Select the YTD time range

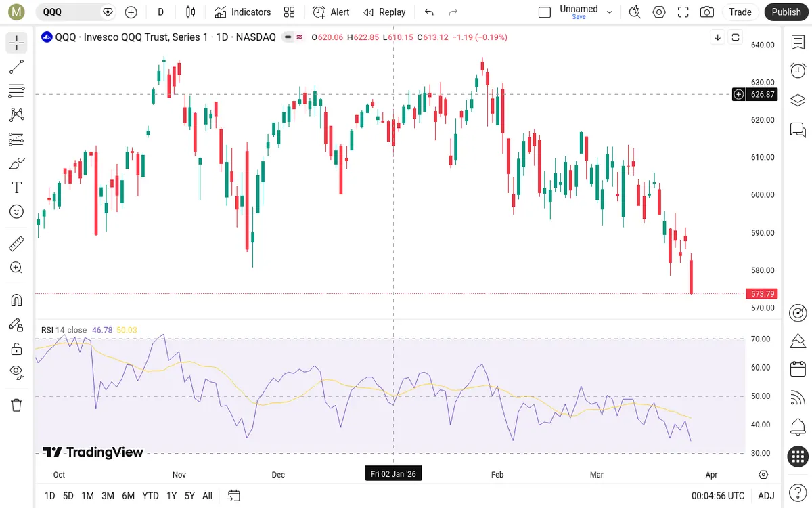150,496
